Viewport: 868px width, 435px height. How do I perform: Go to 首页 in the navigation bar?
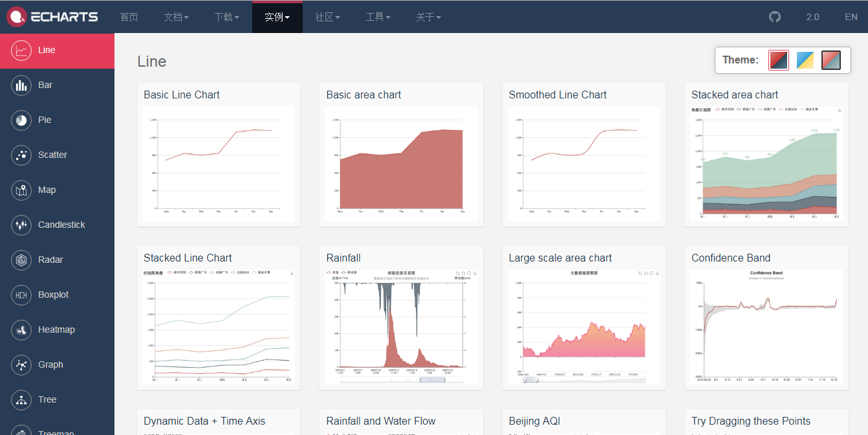(x=129, y=17)
